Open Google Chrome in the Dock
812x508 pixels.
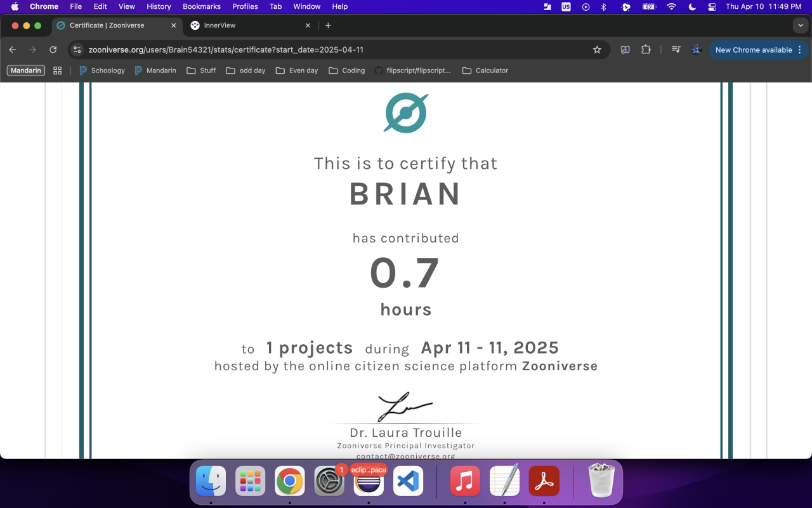coord(290,481)
